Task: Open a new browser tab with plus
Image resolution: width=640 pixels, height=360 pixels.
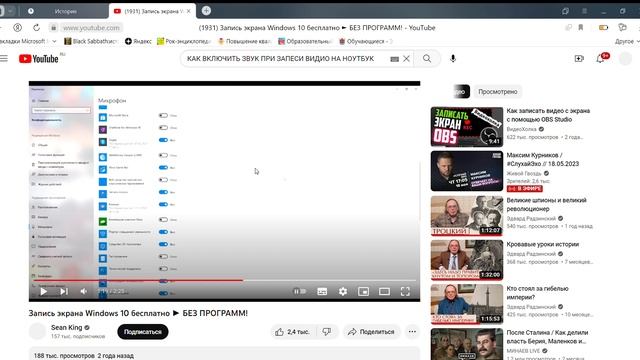Action: (x=206, y=11)
